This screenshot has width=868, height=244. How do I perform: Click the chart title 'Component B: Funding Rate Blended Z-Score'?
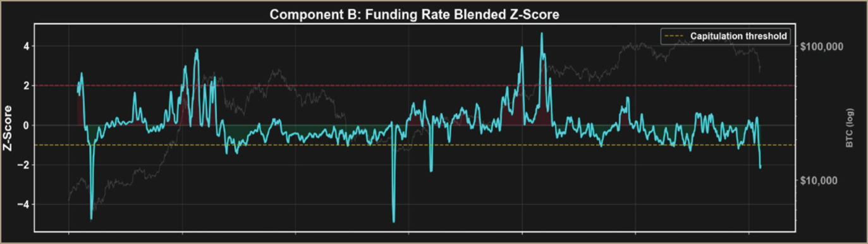coord(415,15)
